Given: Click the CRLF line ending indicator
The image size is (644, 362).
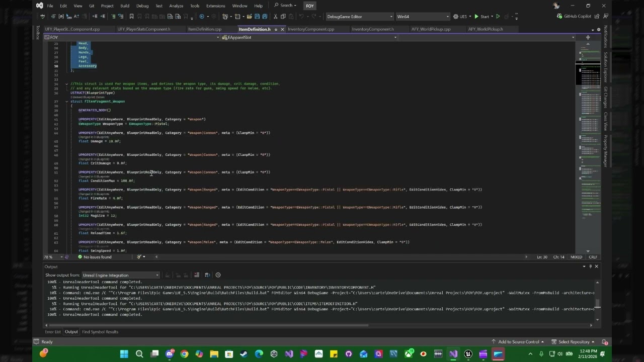Looking at the screenshot, I should 593,257.
